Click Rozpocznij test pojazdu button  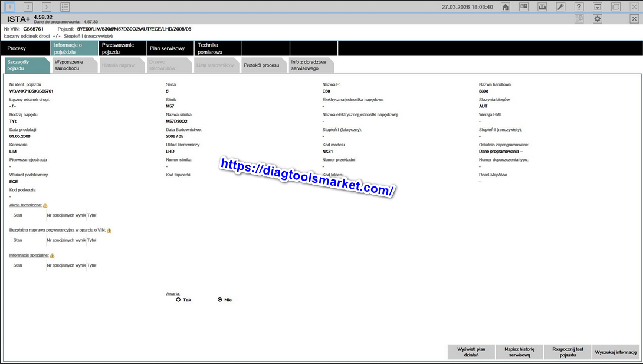(x=567, y=352)
